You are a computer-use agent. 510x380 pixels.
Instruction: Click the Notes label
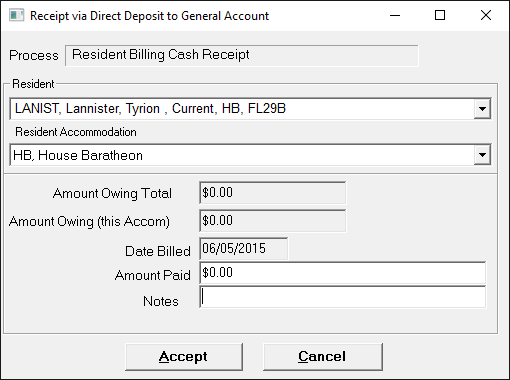pos(161,301)
